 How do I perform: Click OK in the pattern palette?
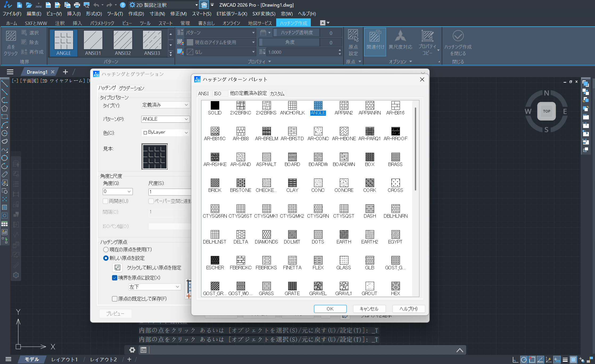coord(330,309)
